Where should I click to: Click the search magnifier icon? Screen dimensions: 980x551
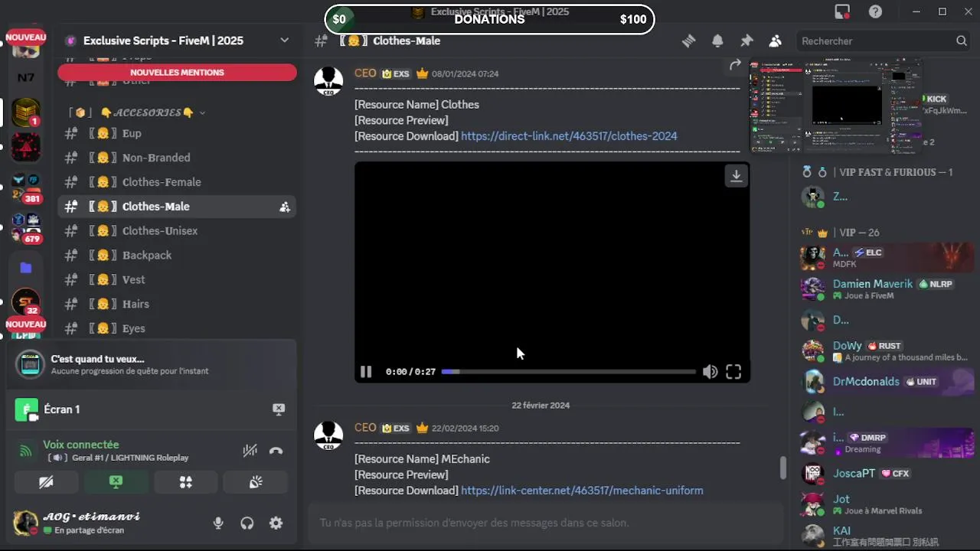click(x=962, y=41)
